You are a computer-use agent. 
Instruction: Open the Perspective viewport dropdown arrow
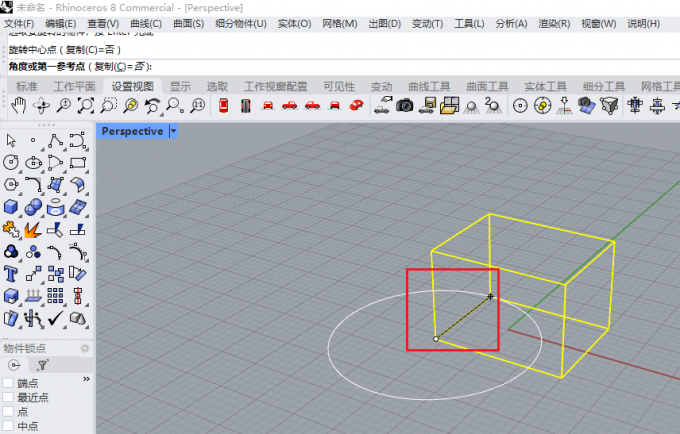coord(173,131)
